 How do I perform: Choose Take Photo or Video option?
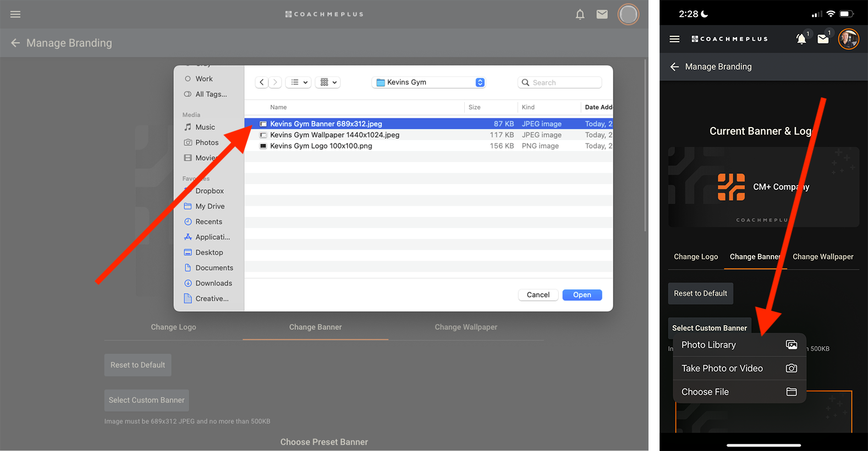(x=739, y=369)
